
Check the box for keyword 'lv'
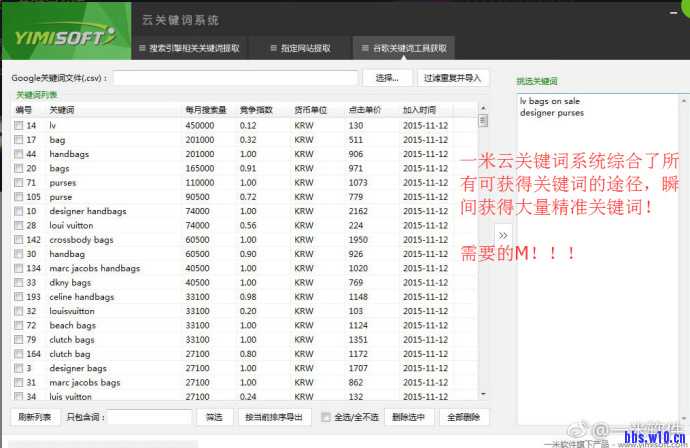(x=19, y=126)
